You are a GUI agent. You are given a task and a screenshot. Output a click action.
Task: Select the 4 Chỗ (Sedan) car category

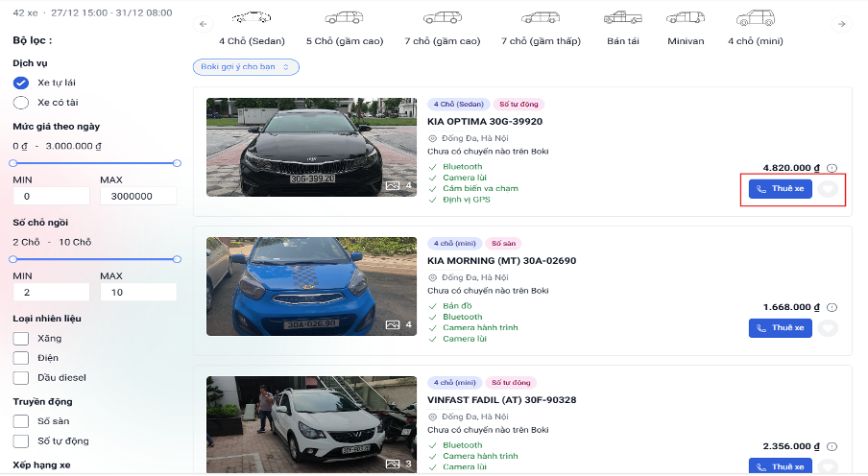(252, 29)
